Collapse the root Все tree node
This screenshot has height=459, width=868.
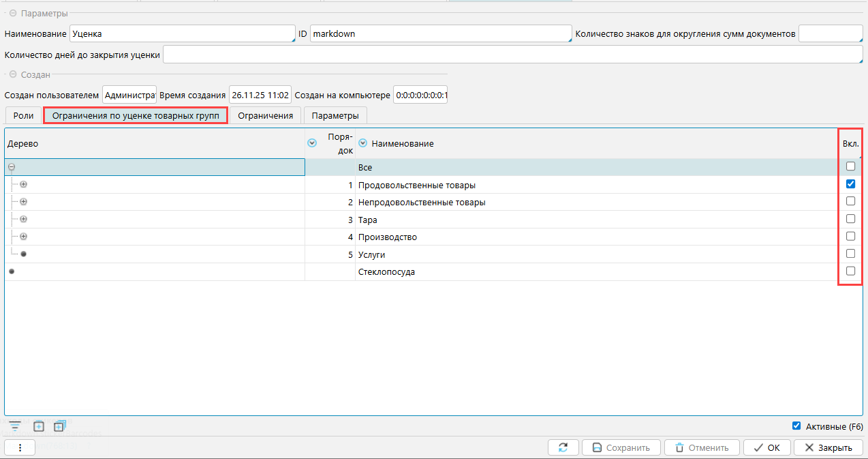point(12,167)
